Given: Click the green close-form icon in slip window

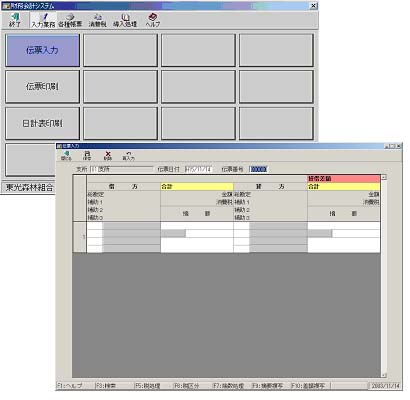Looking at the screenshot, I should point(66,155).
